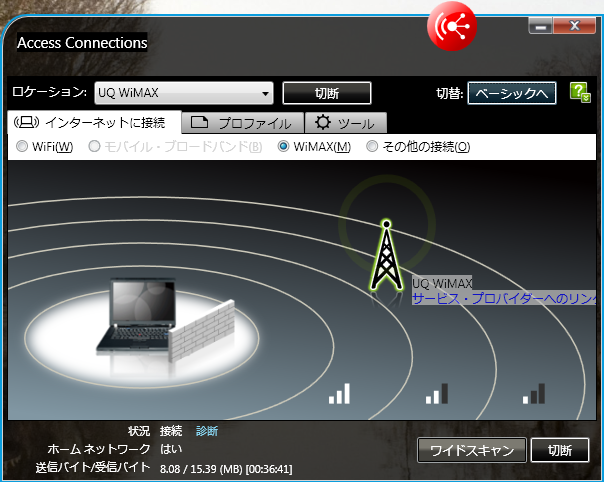Image resolution: width=604 pixels, height=482 pixels.
Task: Switch to the インターネットに接続 tab
Action: tap(94, 123)
